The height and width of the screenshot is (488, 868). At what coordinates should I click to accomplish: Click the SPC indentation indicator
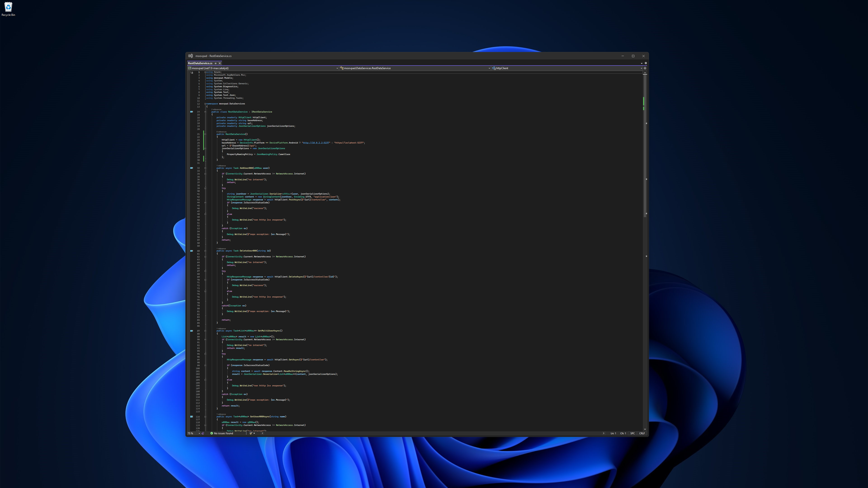(632, 434)
